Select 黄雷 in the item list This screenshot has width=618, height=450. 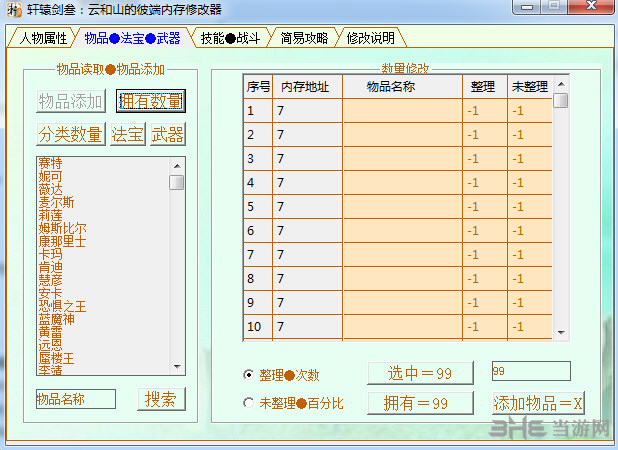tap(50, 332)
